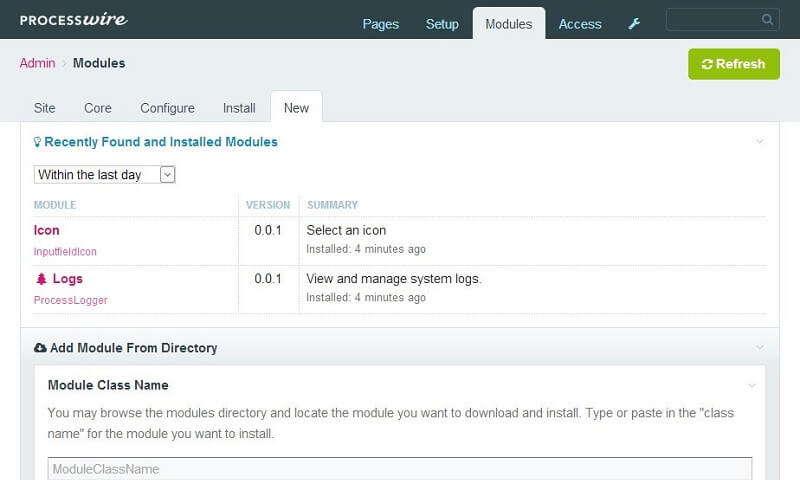Open the Pages menu

[x=381, y=24]
